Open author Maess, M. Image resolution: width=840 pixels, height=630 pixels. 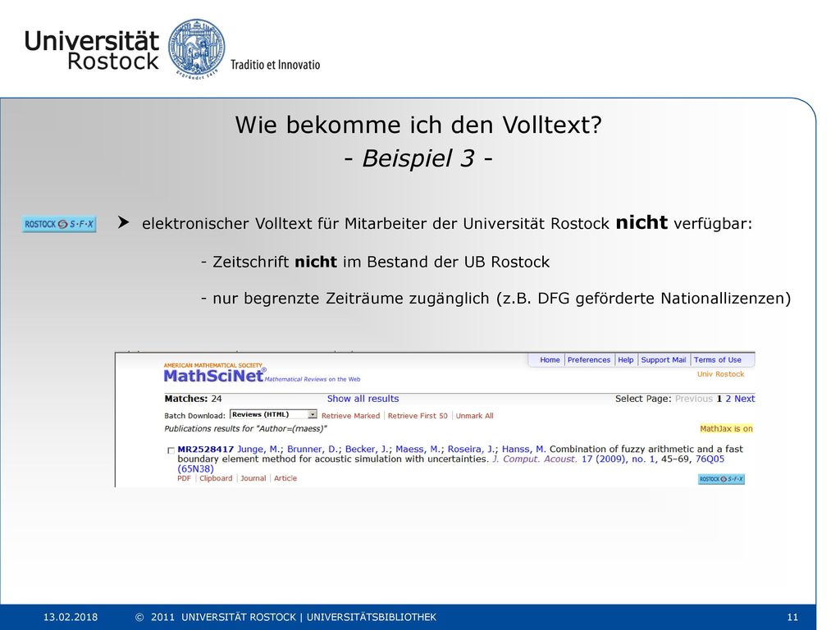coord(418,450)
